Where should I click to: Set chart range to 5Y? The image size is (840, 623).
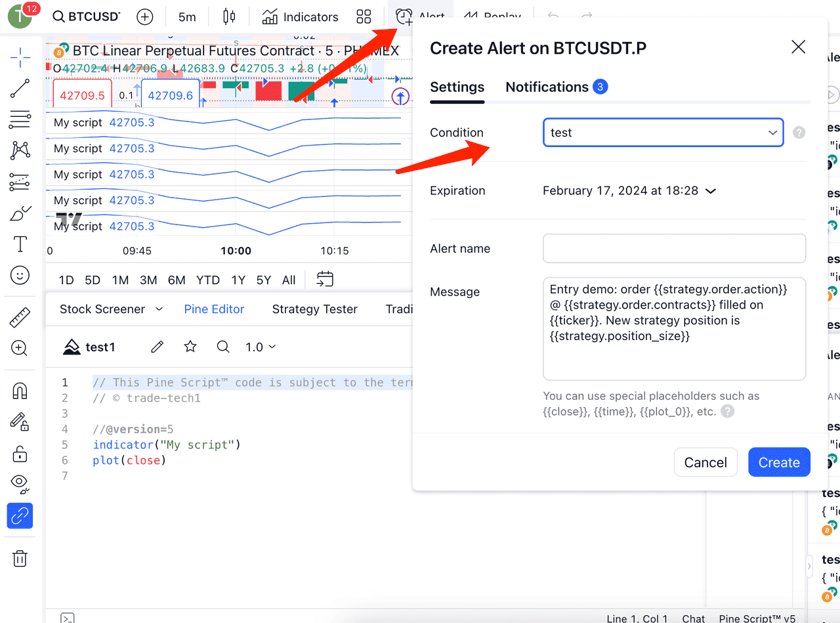[x=264, y=280]
